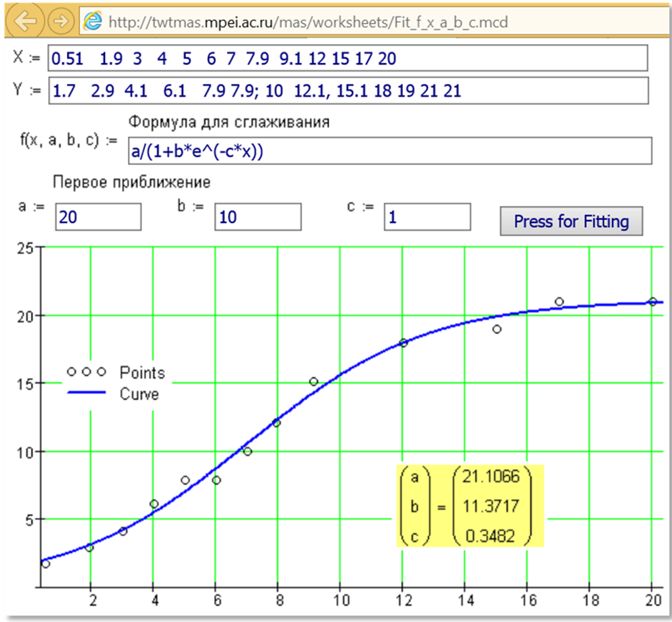Click the data point at x=17
672x622 pixels.
coord(559,302)
